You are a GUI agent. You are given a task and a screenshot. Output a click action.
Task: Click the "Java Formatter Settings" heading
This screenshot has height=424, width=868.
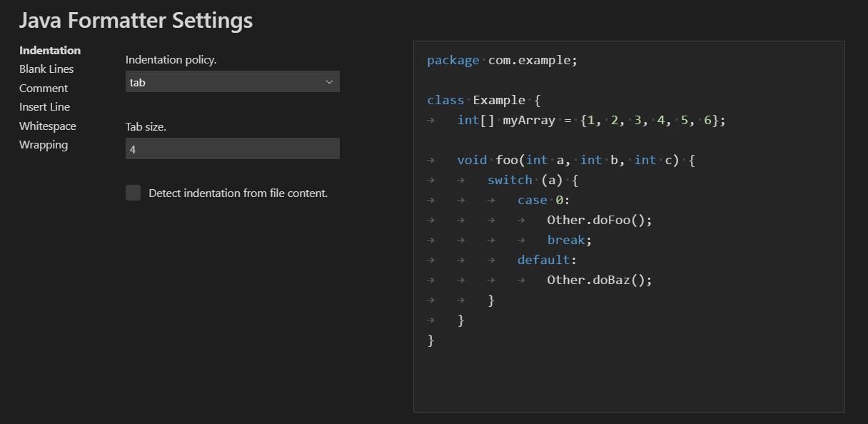[136, 21]
